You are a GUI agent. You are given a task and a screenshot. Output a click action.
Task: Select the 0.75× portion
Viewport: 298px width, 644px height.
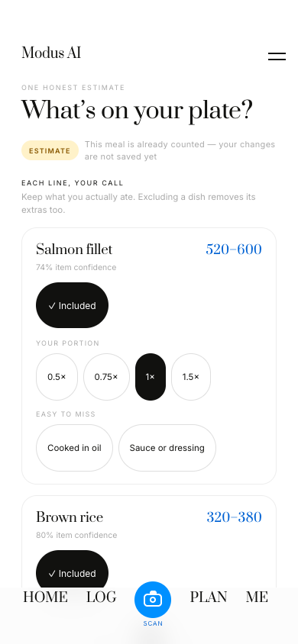pyautogui.click(x=106, y=377)
